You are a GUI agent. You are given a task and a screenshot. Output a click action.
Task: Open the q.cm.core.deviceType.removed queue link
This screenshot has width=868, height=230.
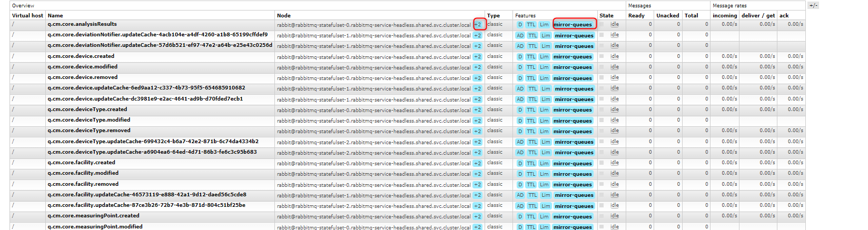click(88, 131)
